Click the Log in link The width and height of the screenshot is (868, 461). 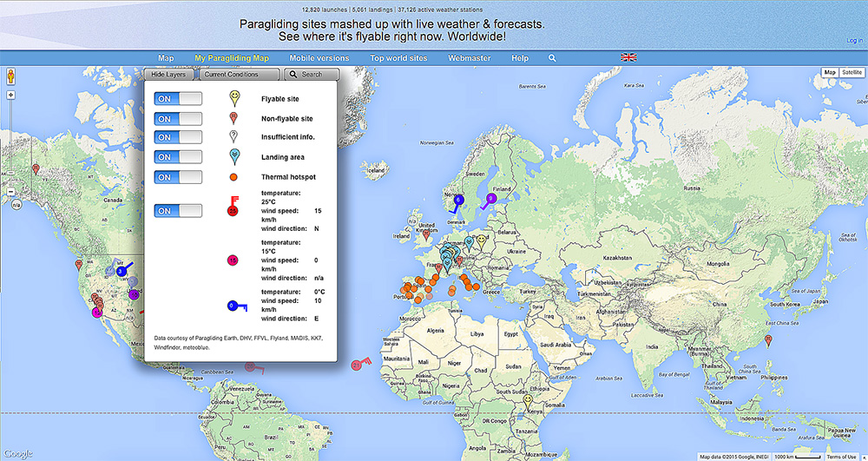(x=854, y=41)
